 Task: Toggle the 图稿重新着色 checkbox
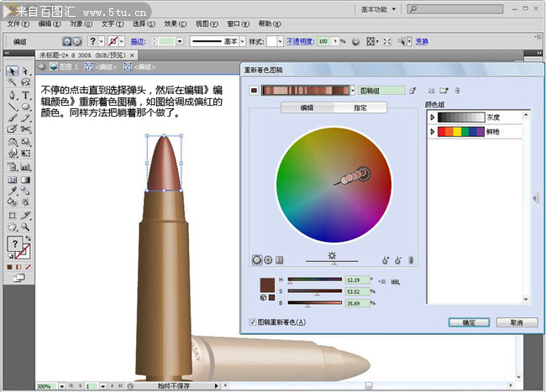pyautogui.click(x=254, y=321)
